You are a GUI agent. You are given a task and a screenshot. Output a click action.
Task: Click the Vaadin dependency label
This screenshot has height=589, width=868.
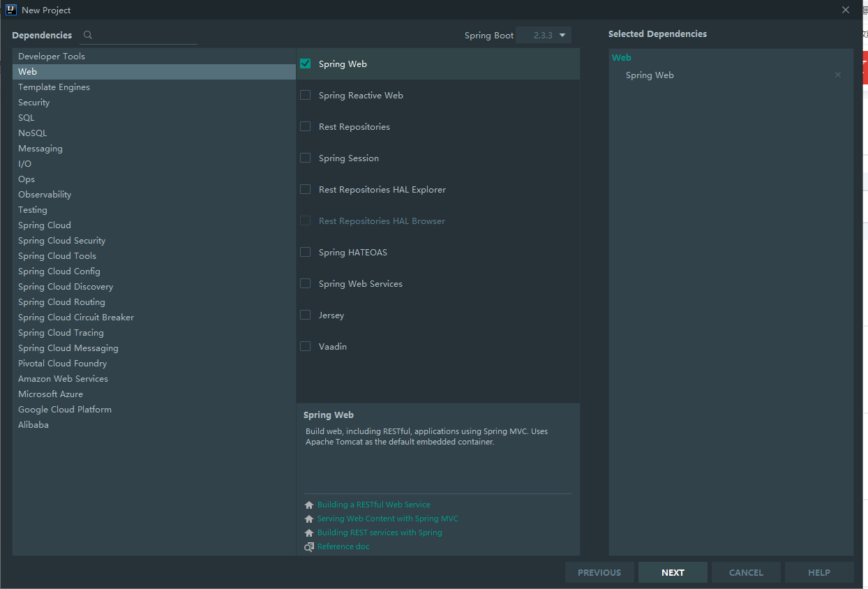[333, 347]
